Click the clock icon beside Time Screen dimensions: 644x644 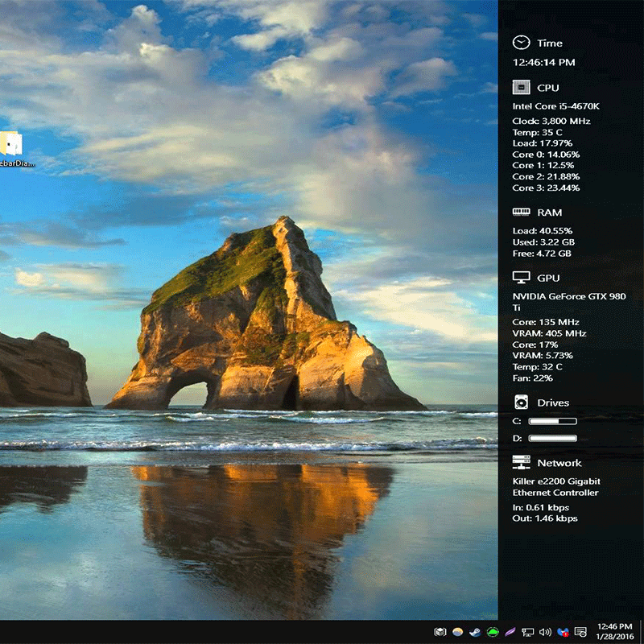coord(521,43)
